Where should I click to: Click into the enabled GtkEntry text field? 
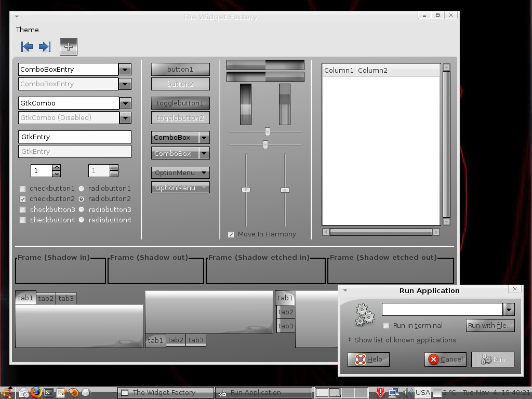75,137
